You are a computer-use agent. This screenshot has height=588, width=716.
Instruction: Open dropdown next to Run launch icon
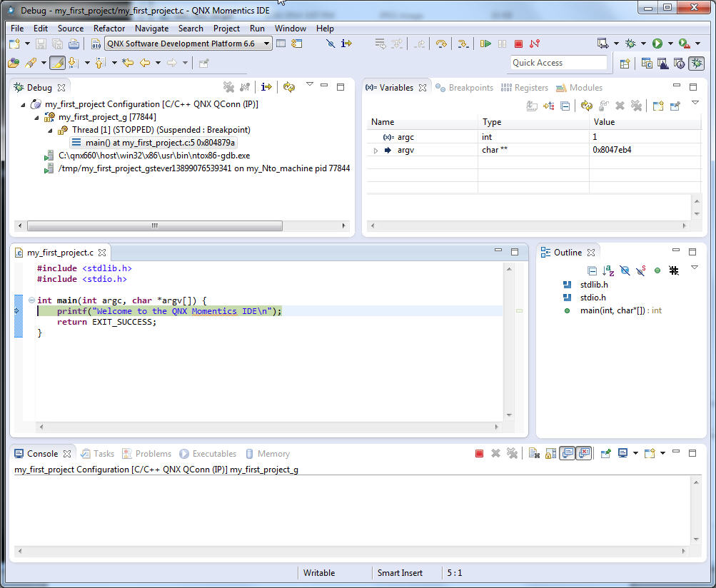point(670,44)
